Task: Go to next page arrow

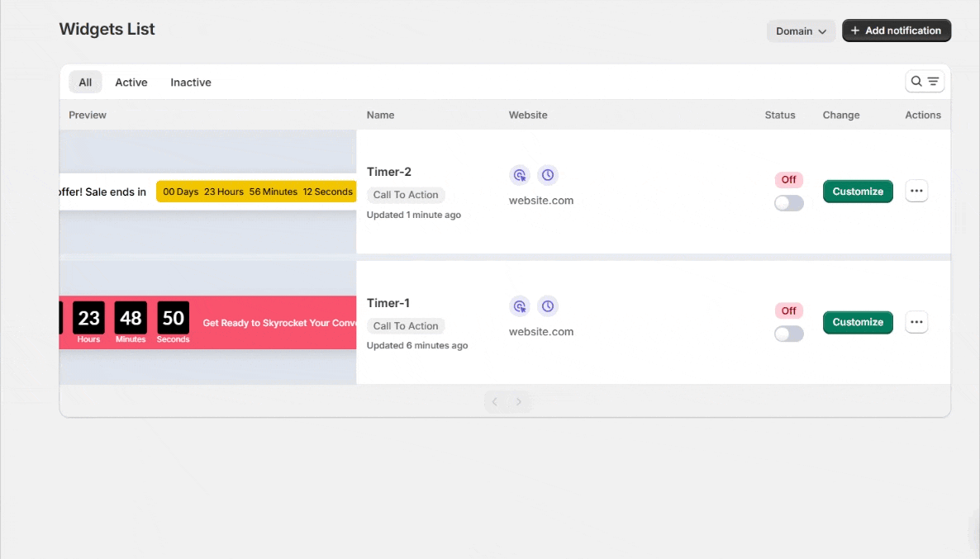Action: point(519,401)
